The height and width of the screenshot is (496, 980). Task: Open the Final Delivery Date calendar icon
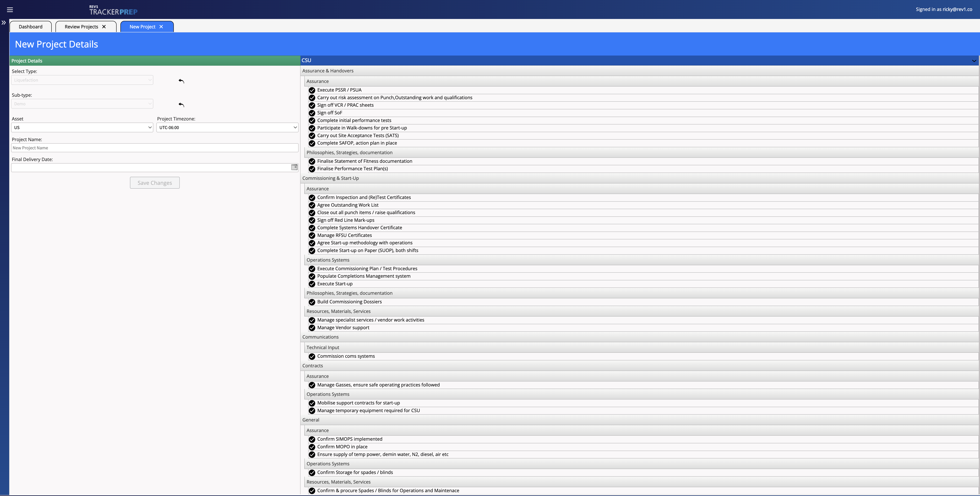pos(294,167)
